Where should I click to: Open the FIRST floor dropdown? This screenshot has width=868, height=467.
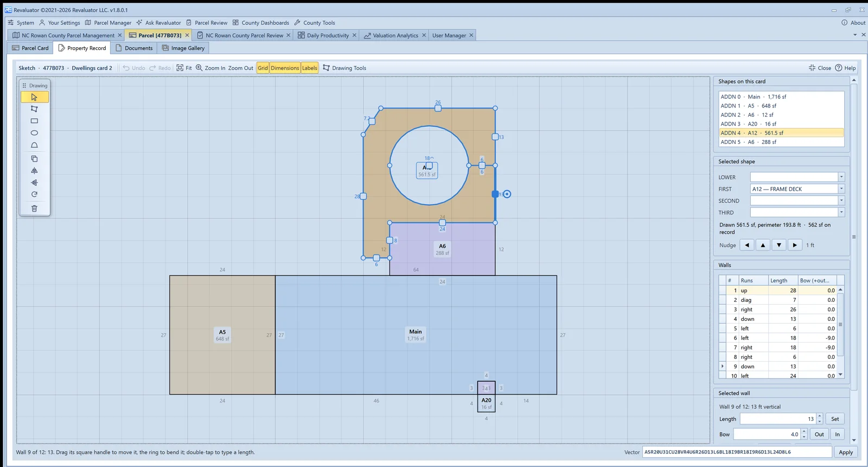pos(841,189)
